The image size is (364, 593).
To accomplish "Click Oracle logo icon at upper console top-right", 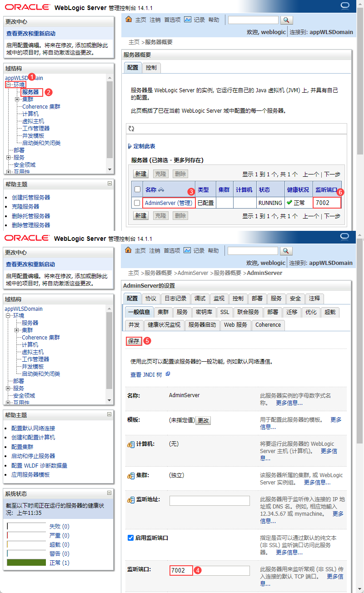I will click(345, 6).
